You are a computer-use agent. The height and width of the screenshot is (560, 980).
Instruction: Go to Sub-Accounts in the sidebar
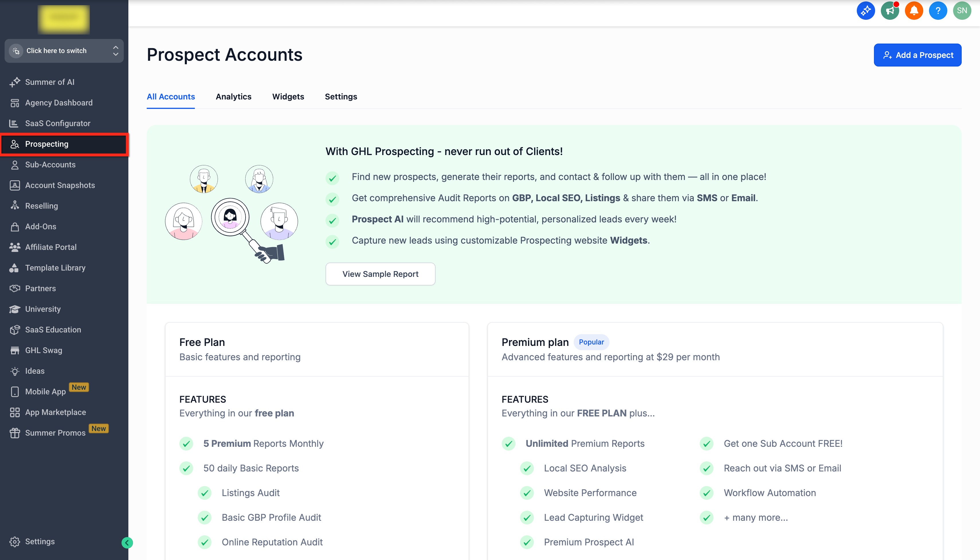coord(50,165)
